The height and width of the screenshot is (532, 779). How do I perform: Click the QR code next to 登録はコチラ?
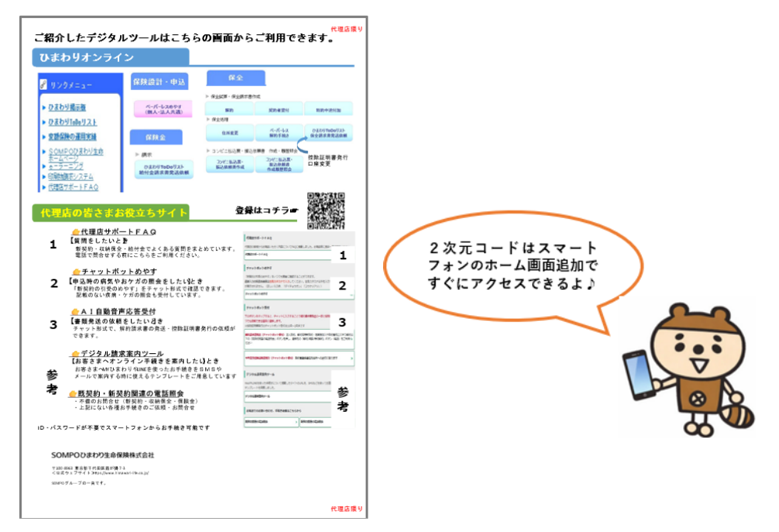(x=326, y=211)
